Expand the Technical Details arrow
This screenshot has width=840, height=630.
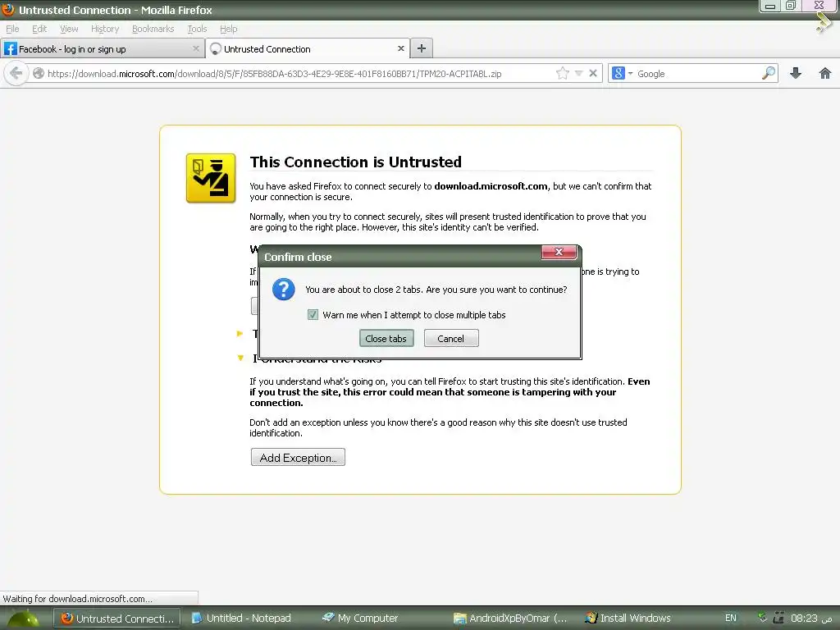click(x=240, y=334)
